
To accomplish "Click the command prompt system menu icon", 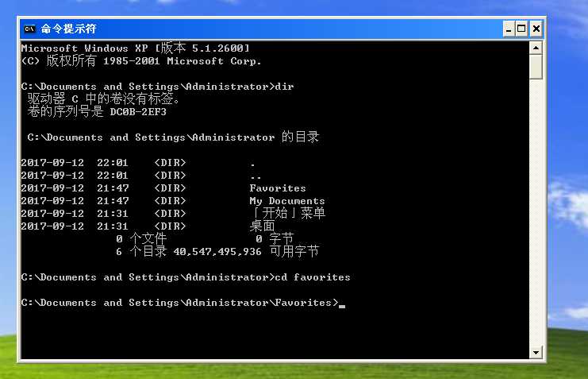I will (29, 29).
